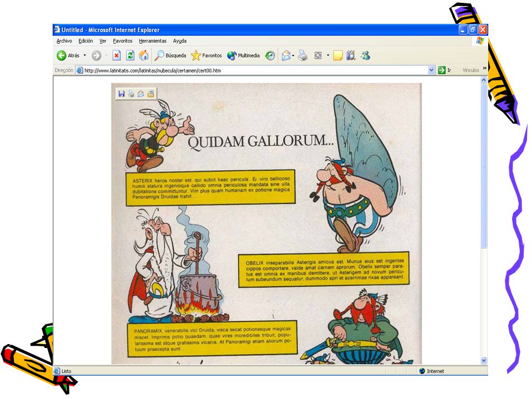Click the ASTERIX yellow text box
This screenshot has height=399, width=532.
211,188
